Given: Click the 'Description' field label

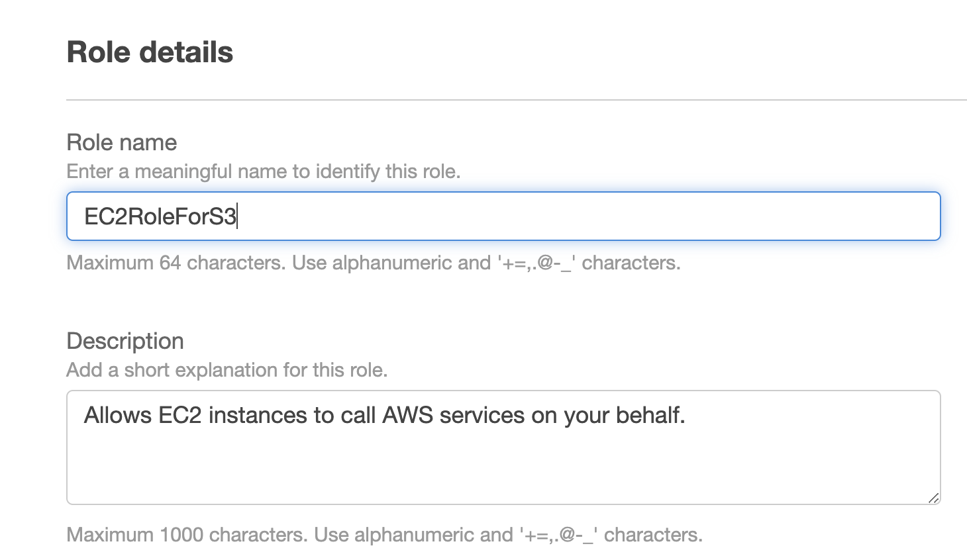Looking at the screenshot, I should coord(125,341).
